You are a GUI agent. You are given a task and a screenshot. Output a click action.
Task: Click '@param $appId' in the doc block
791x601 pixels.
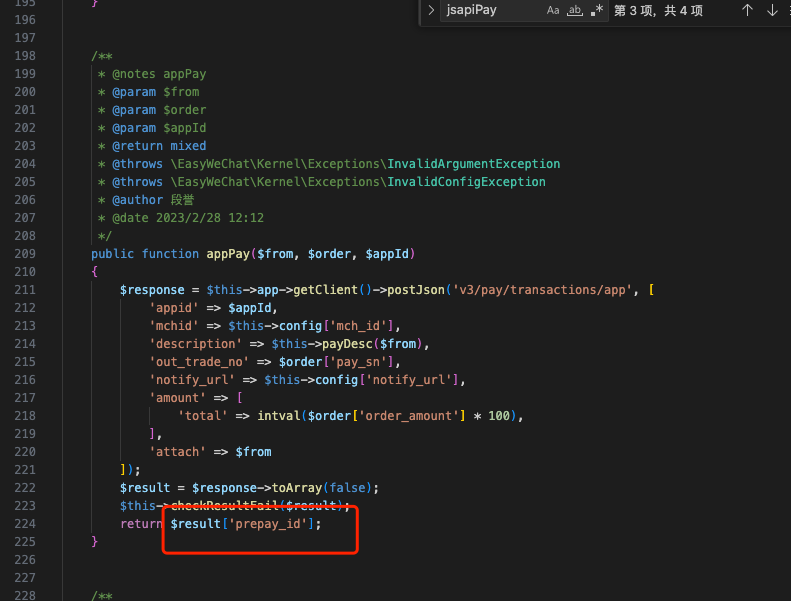coord(159,128)
